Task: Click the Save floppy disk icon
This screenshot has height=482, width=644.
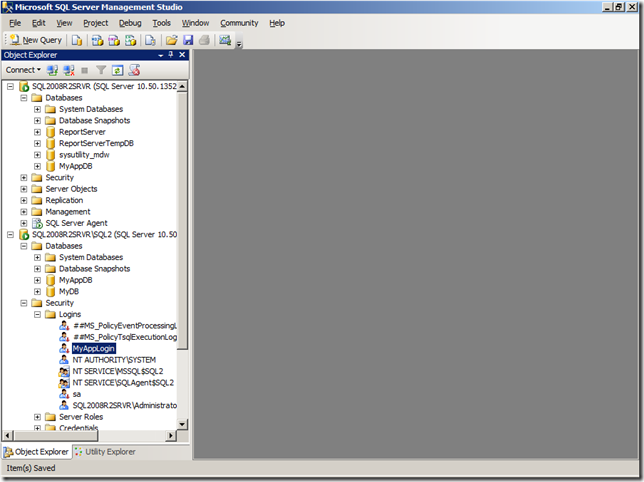Action: (x=188, y=40)
